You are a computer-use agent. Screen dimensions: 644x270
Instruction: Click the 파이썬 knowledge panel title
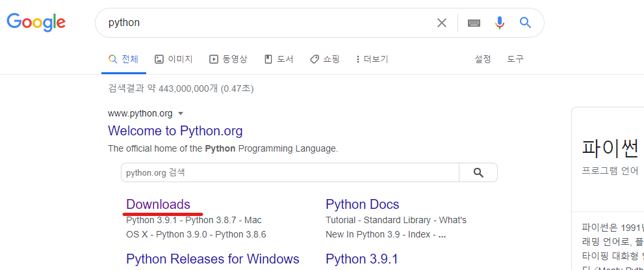[610, 147]
